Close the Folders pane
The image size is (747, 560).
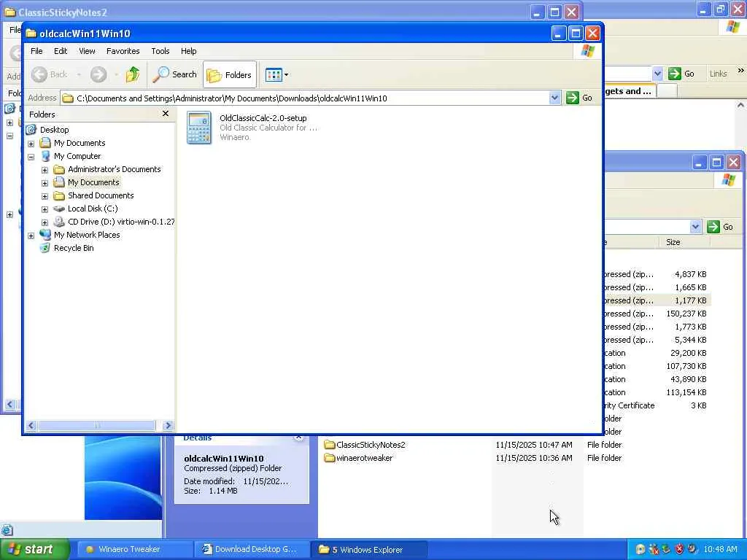tap(166, 113)
